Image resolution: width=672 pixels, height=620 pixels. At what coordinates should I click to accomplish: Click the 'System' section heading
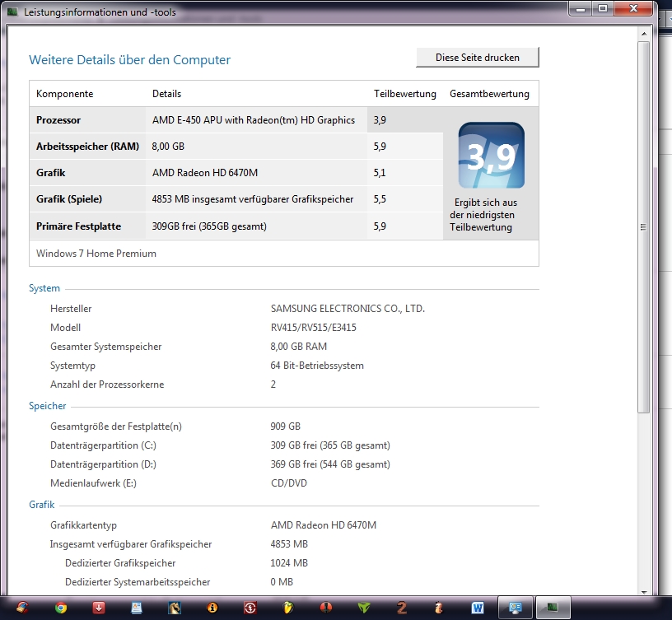point(44,288)
